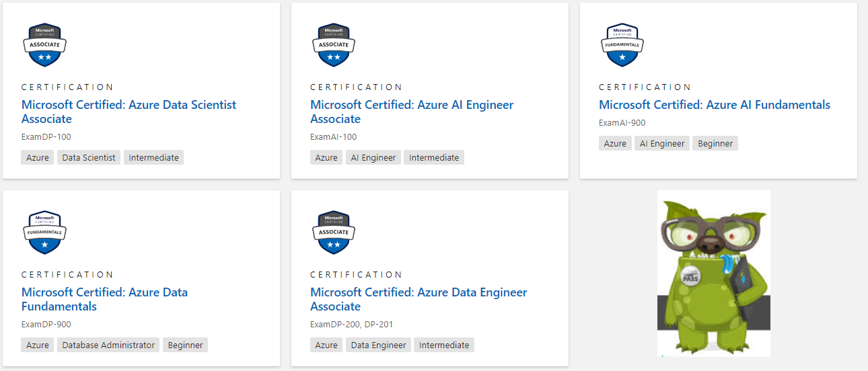Click CERTIFICATION label on Data Scientist card
Screen dimensions: 868x371
68,87
